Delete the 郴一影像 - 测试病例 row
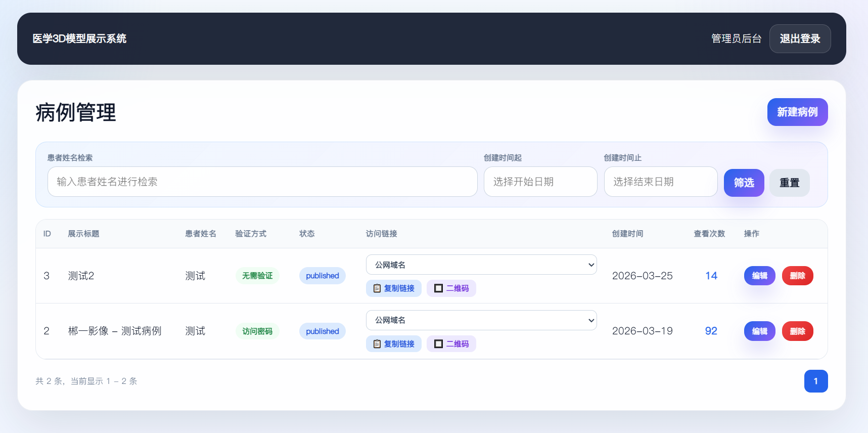 point(797,331)
